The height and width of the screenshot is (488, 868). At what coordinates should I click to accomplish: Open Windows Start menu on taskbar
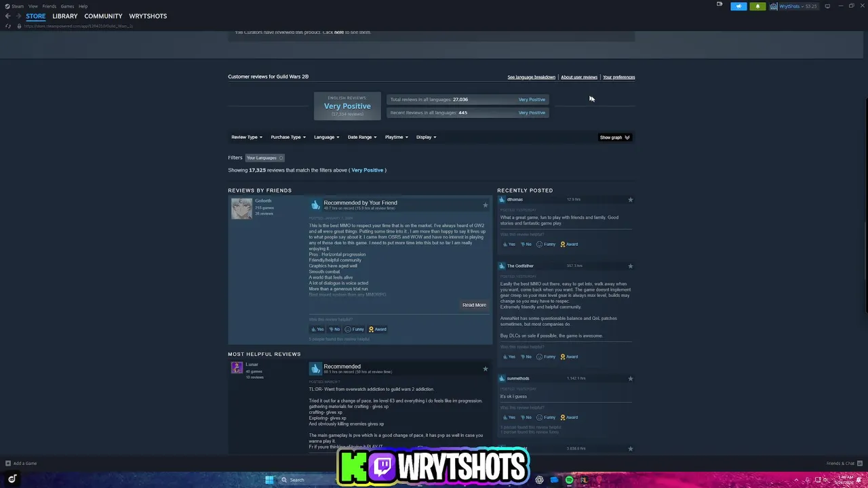click(x=269, y=480)
